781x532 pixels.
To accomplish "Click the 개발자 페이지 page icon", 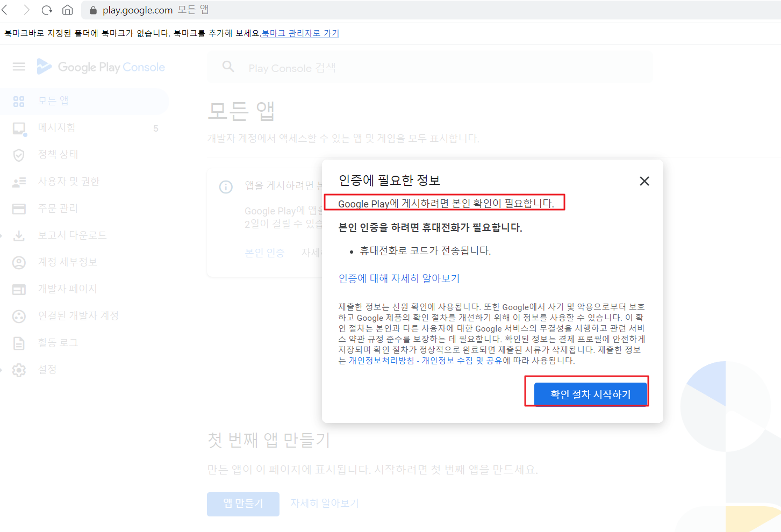I will point(19,289).
